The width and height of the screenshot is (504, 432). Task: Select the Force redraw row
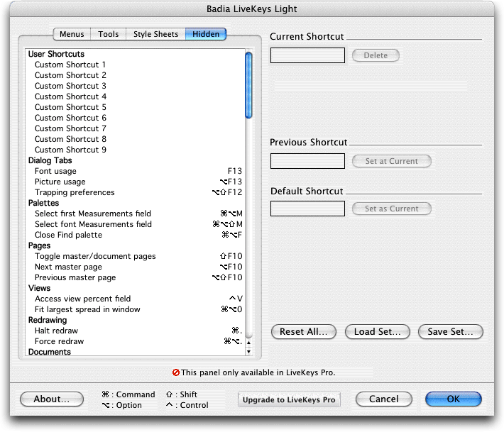pyautogui.click(x=135, y=341)
